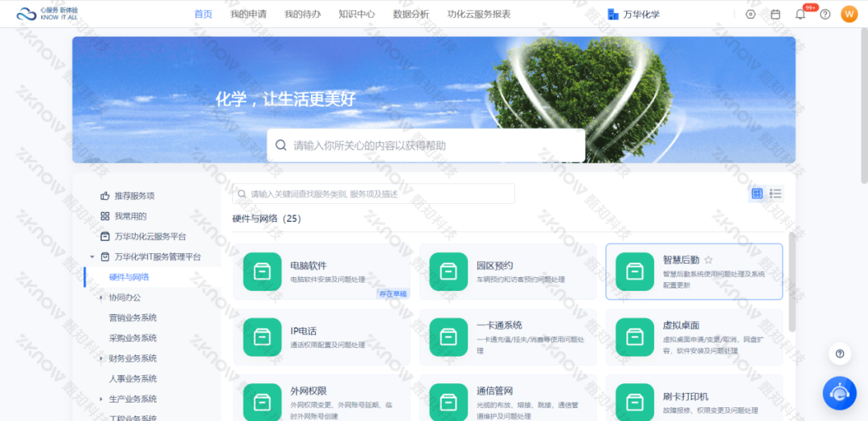Click the green 智慧后勤 service icon
Image resolution: width=868 pixels, height=421 pixels.
click(x=635, y=272)
